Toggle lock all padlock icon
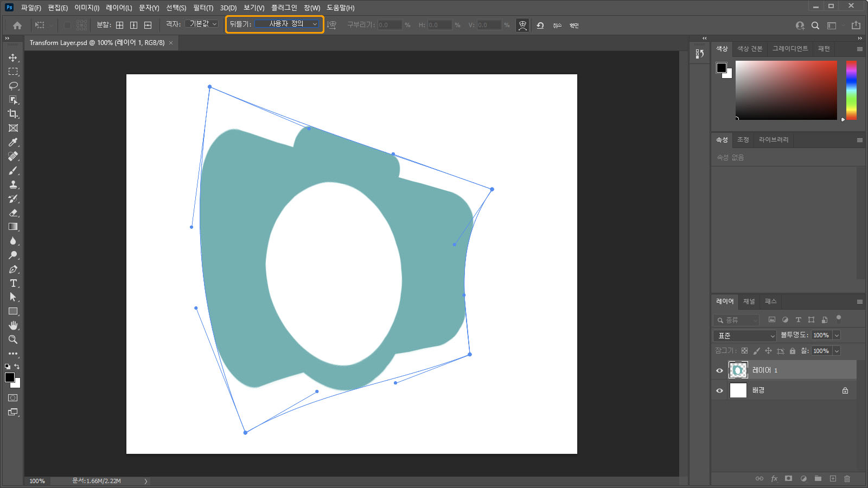The image size is (868, 488). [792, 351]
